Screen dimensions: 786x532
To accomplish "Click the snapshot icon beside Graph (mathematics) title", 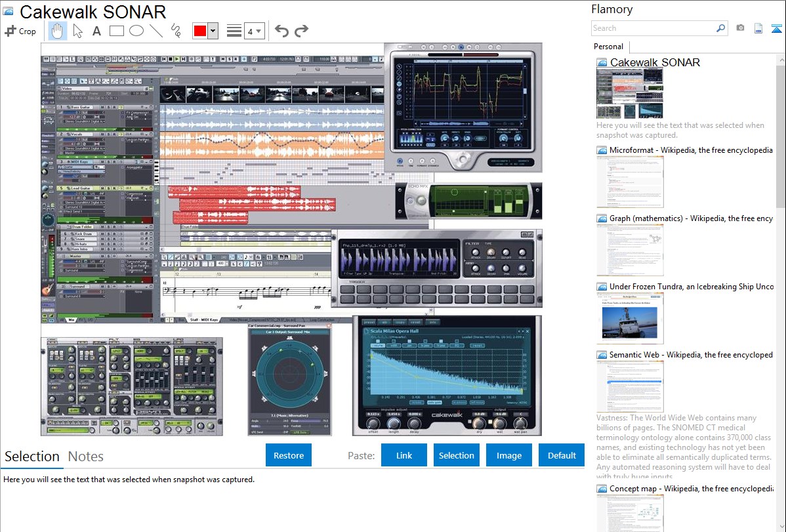I will coord(602,218).
